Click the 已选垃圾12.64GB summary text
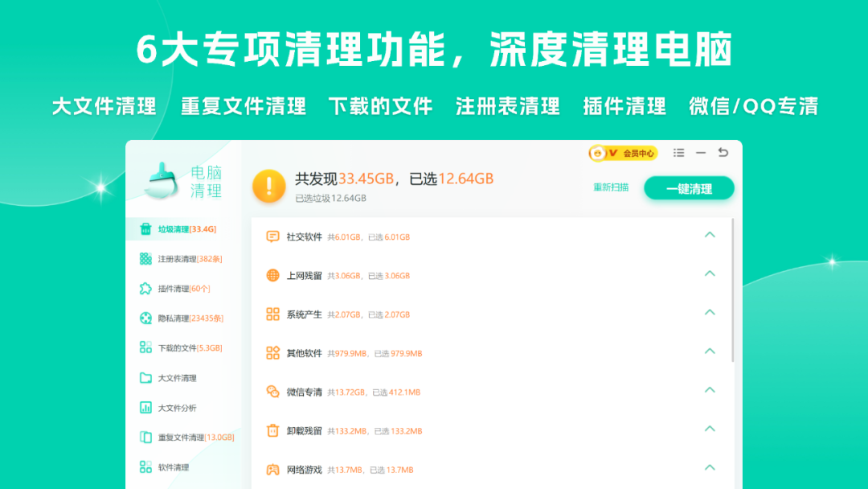The image size is (868, 489). click(x=330, y=198)
